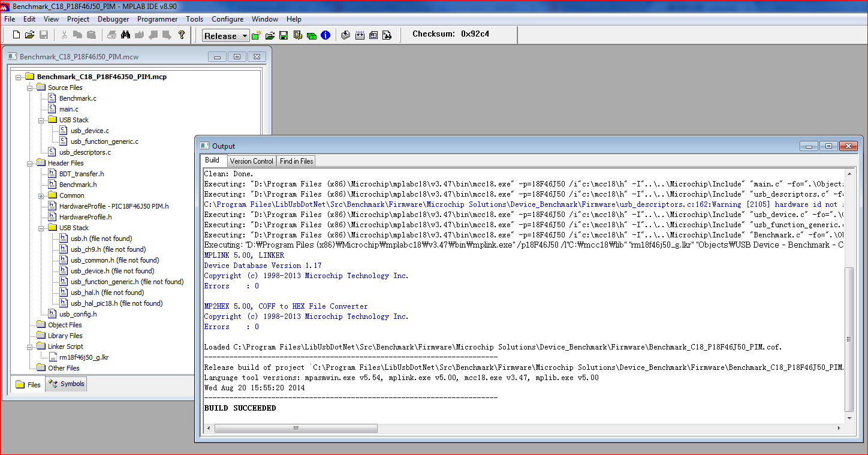868x455 pixels.
Task: Click the MPLAB icon in title bar
Action: (x=5, y=6)
